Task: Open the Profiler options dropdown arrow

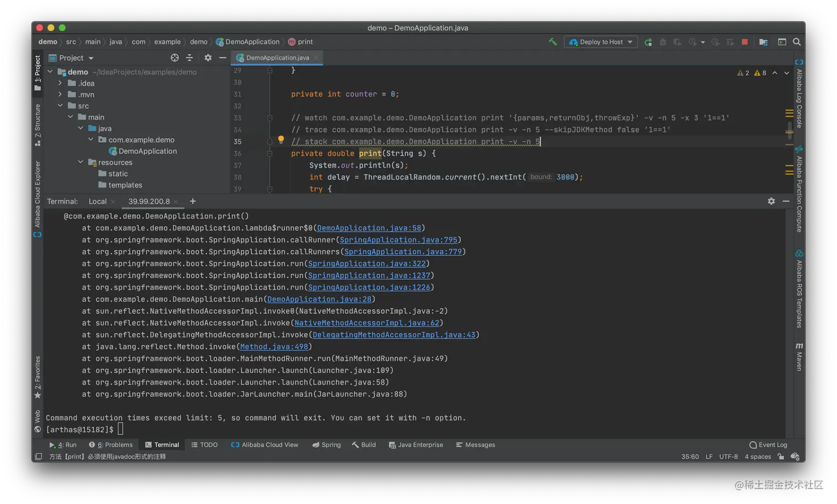Action: pos(702,42)
